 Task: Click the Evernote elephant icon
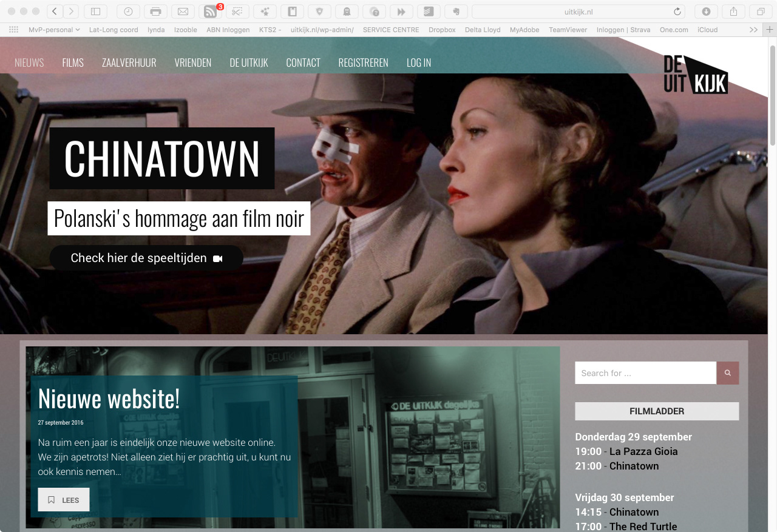(x=456, y=12)
